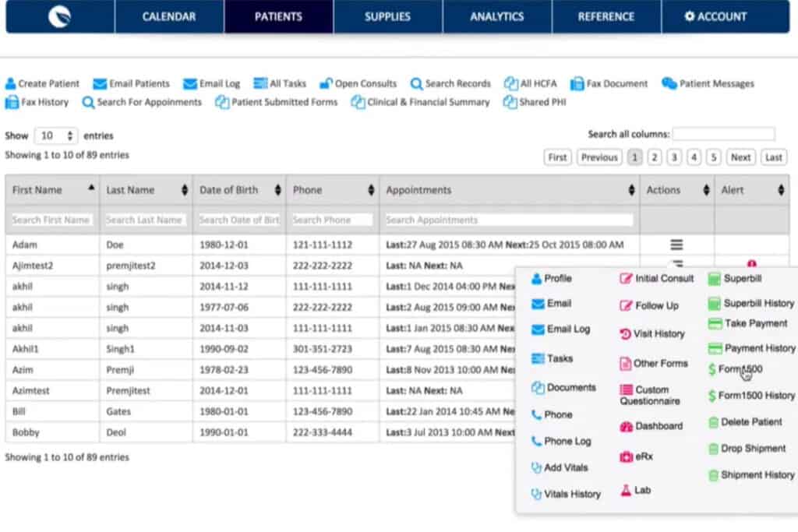The height and width of the screenshot is (532, 798).
Task: Switch to the Calendar tab
Action: 169,16
